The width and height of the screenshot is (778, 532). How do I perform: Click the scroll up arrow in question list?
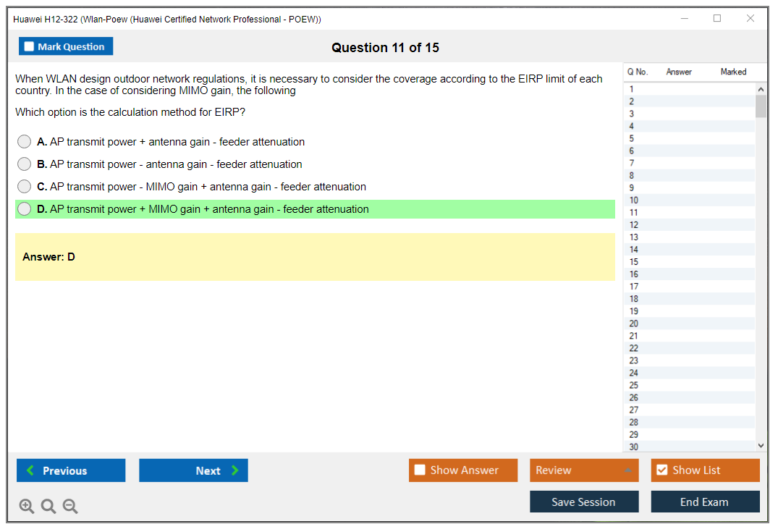pyautogui.click(x=760, y=89)
